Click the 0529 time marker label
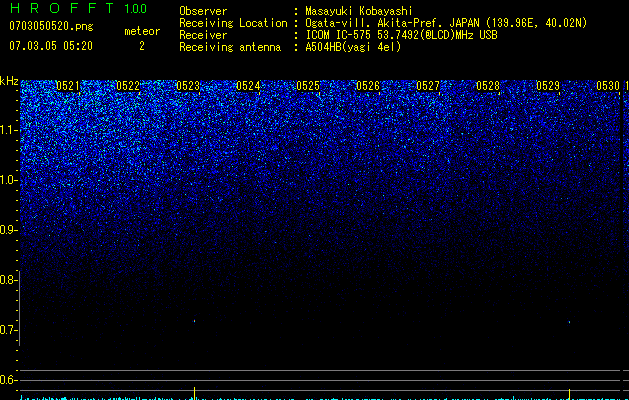Viewport: 629px width, 400px height. click(x=548, y=86)
